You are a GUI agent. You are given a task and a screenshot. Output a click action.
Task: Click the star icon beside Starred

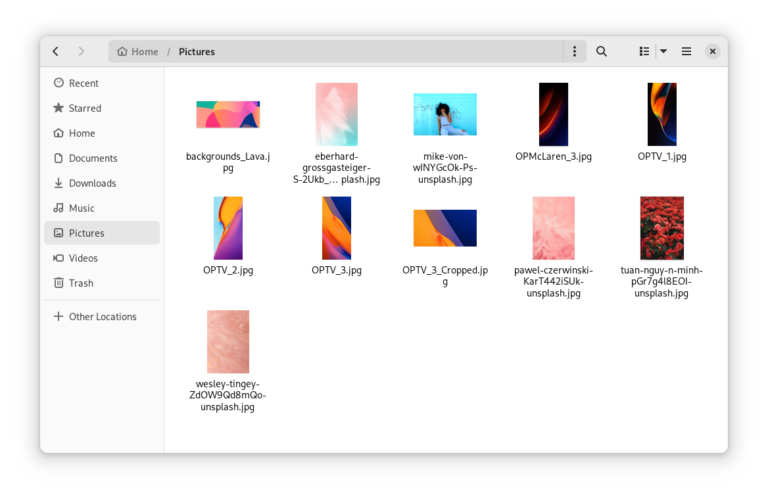(x=59, y=108)
